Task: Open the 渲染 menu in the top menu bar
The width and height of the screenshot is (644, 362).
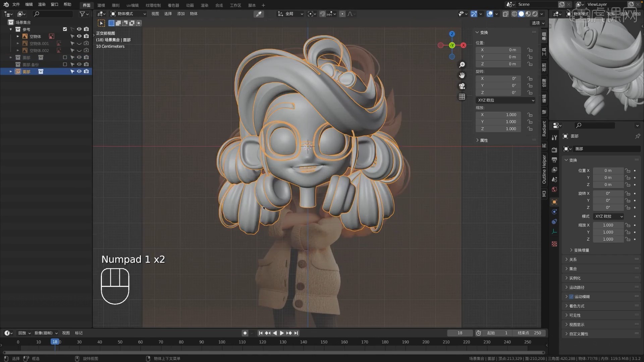Action: tap(42, 4)
